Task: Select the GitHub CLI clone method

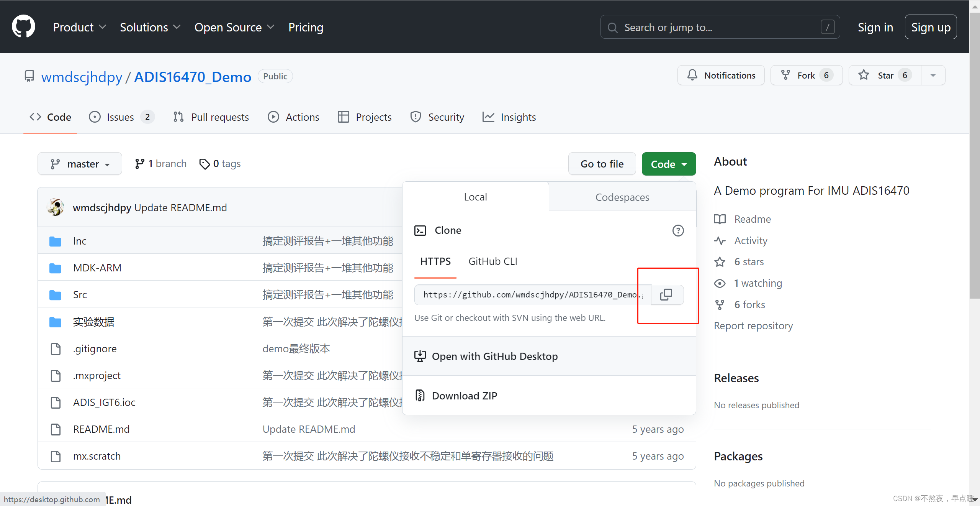Action: pyautogui.click(x=492, y=261)
